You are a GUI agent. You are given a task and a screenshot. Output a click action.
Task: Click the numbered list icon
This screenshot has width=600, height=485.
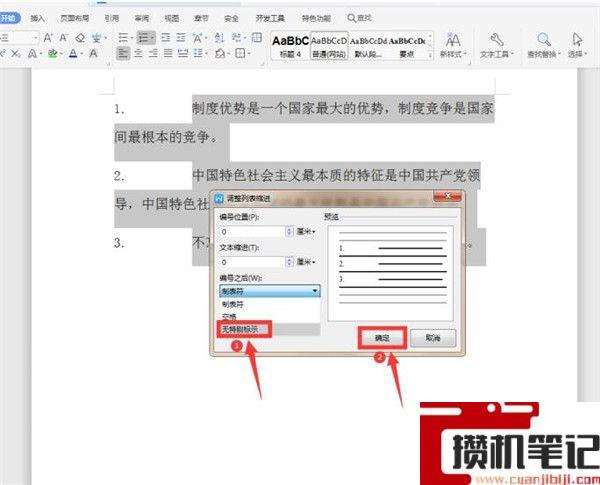tap(143, 38)
